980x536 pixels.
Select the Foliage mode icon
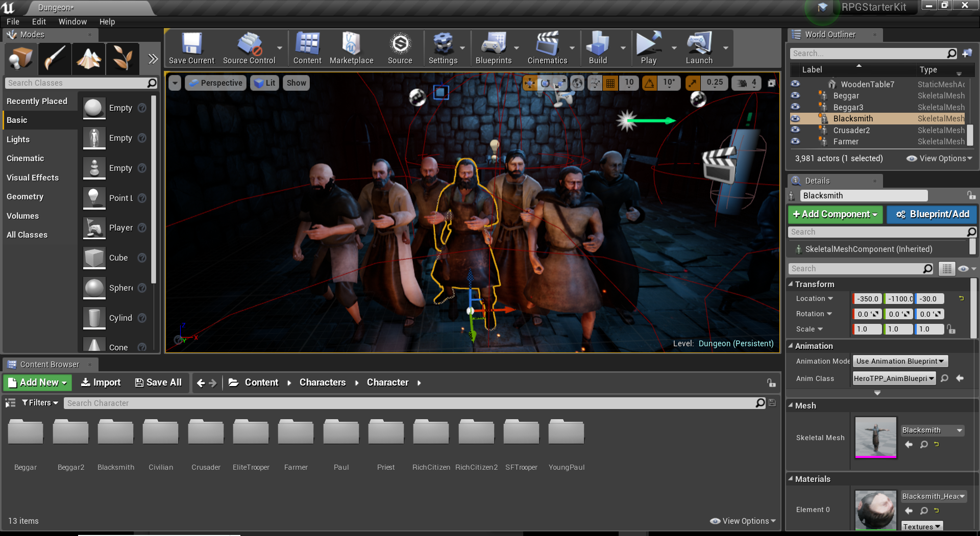[122, 59]
